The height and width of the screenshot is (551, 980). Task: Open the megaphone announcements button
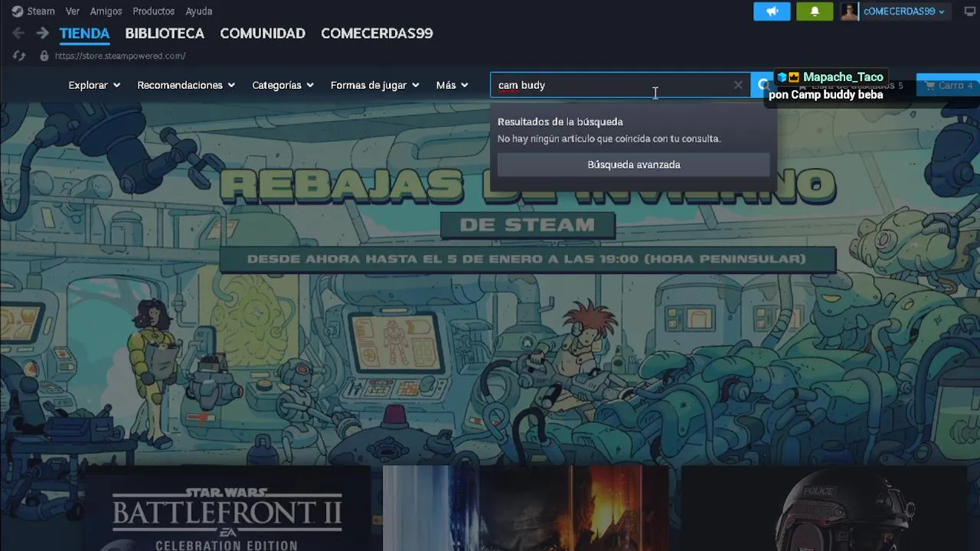[x=772, y=11]
